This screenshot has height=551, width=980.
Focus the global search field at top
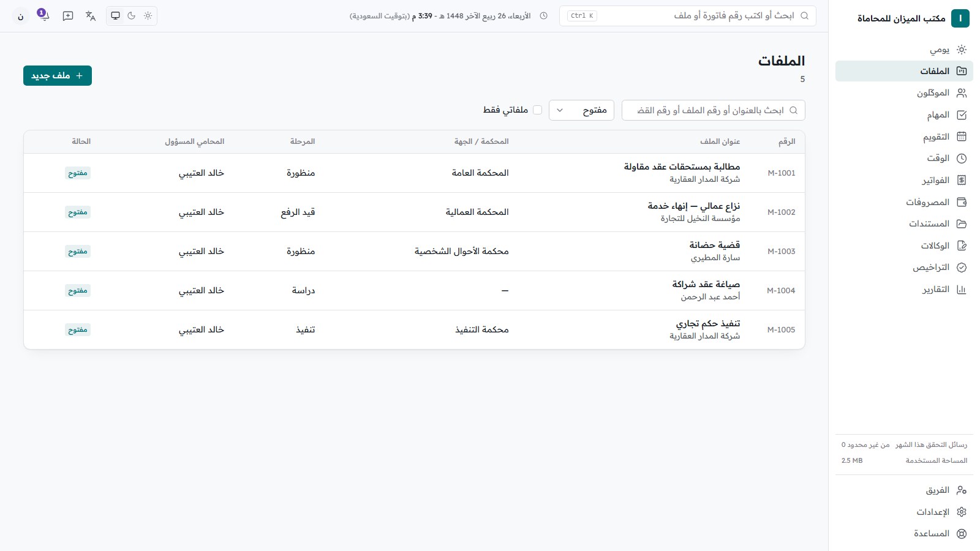688,16
